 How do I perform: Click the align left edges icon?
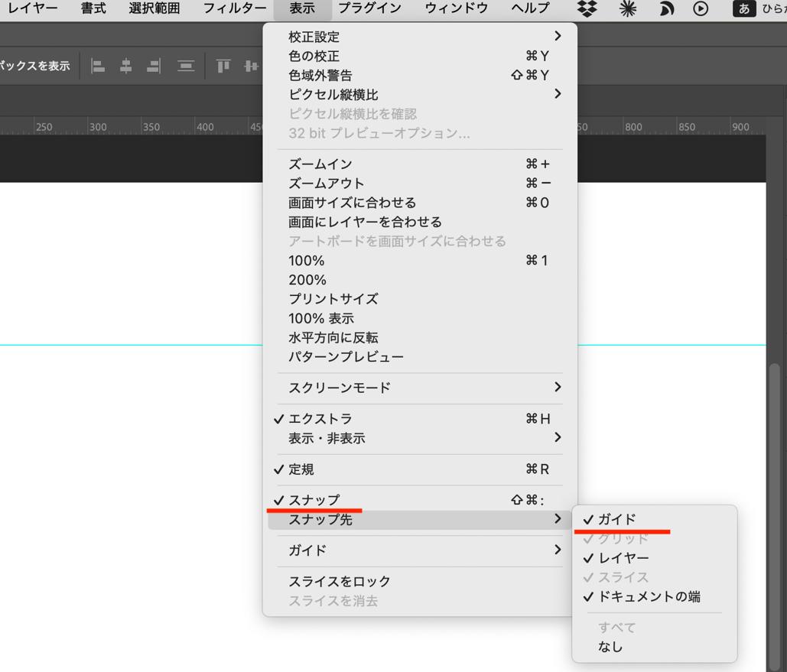(x=98, y=66)
